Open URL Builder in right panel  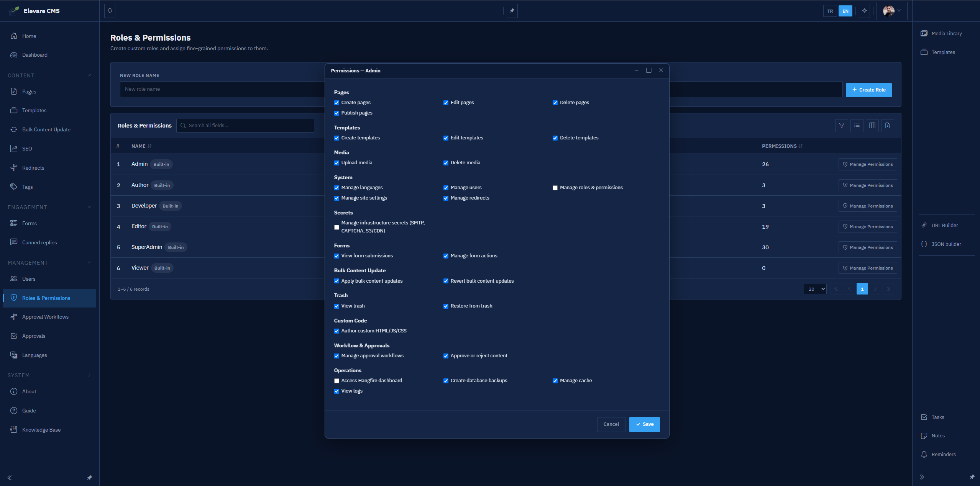click(940, 225)
